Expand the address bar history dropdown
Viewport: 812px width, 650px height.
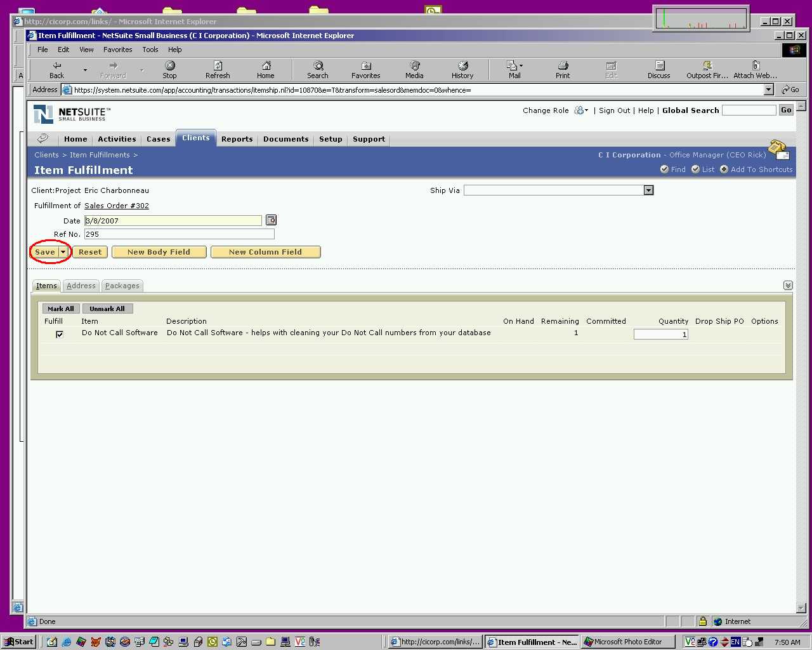pyautogui.click(x=768, y=90)
